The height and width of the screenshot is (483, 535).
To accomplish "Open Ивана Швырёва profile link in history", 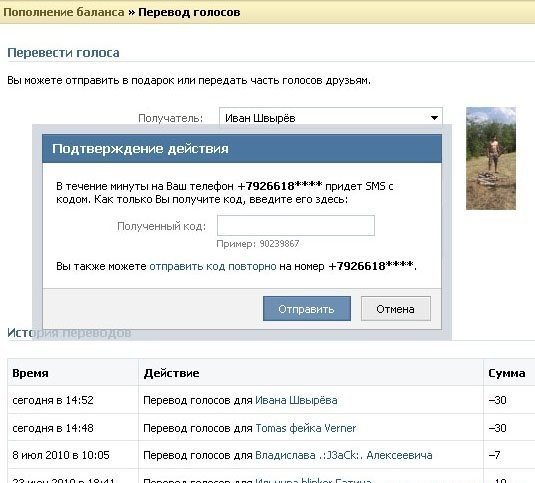I will [x=296, y=400].
